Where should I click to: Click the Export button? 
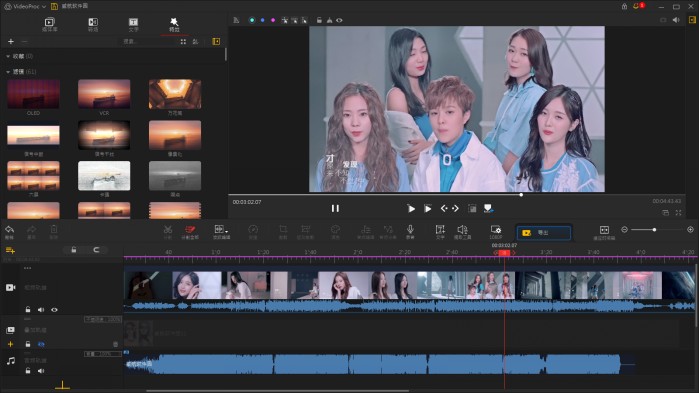[x=543, y=233]
